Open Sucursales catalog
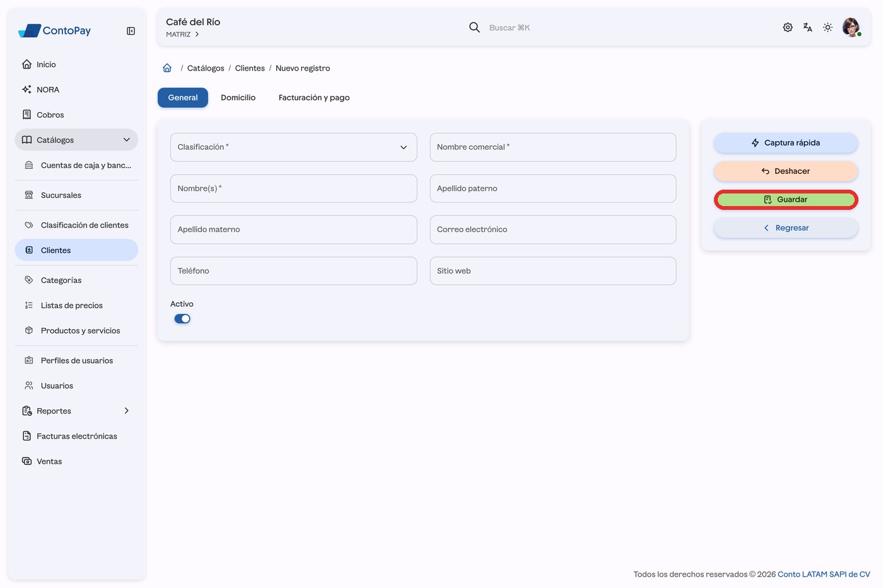The width and height of the screenshot is (883, 588). pyautogui.click(x=76, y=195)
